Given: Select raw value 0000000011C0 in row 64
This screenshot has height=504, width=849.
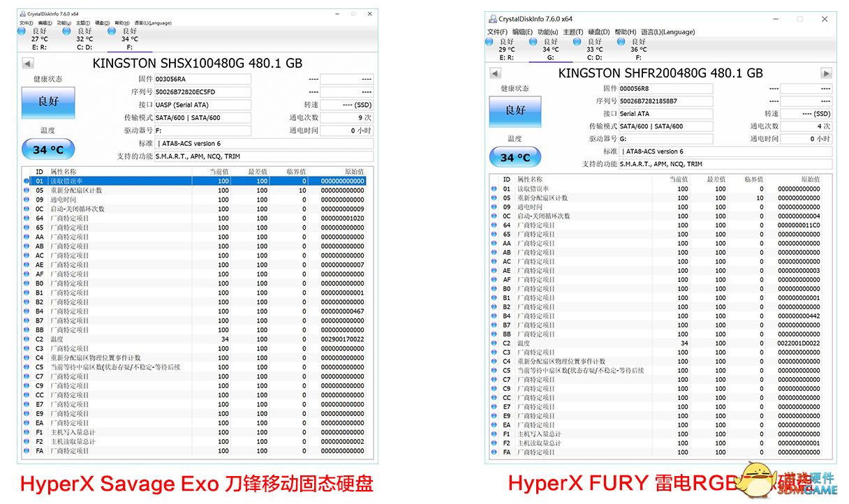Looking at the screenshot, I should tap(799, 225).
